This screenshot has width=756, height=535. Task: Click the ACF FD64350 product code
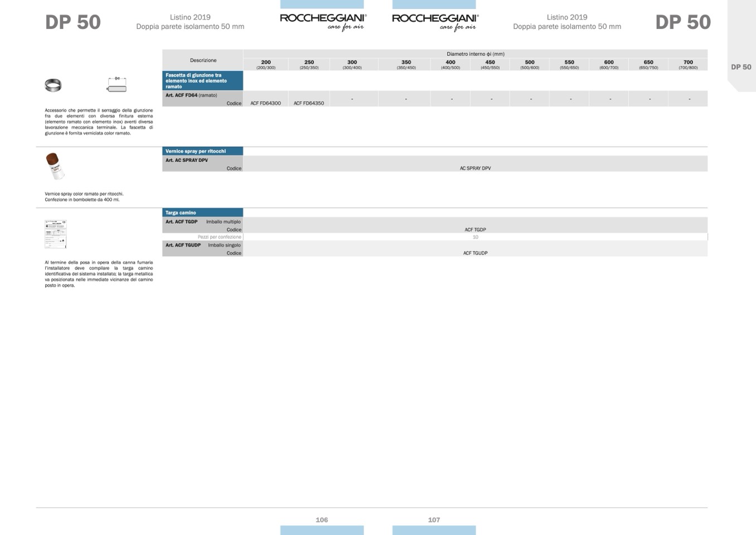pos(309,103)
